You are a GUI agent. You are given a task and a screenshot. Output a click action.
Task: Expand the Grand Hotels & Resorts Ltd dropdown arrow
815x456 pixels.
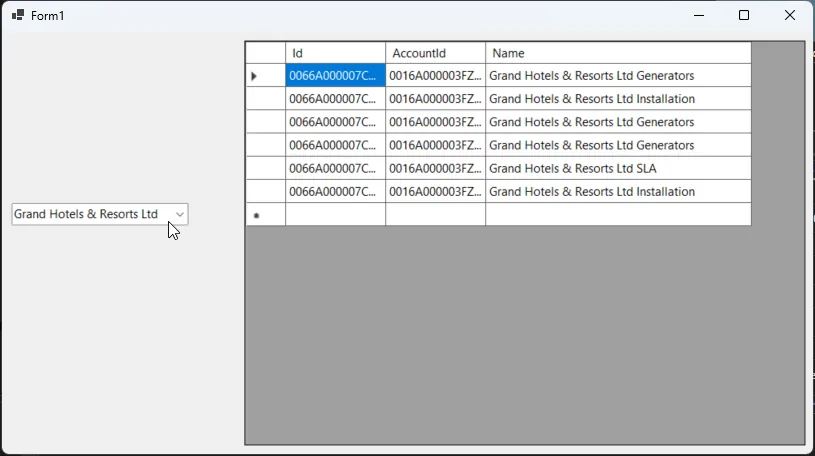(x=180, y=214)
